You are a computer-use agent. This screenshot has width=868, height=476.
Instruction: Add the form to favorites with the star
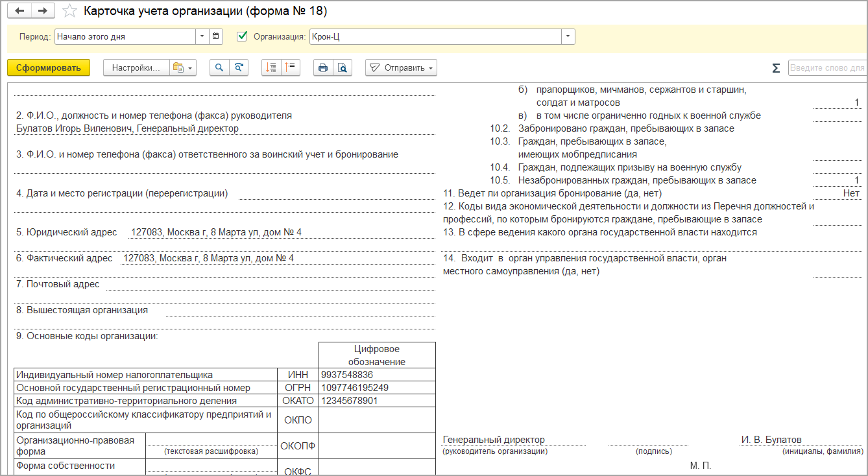tap(70, 11)
